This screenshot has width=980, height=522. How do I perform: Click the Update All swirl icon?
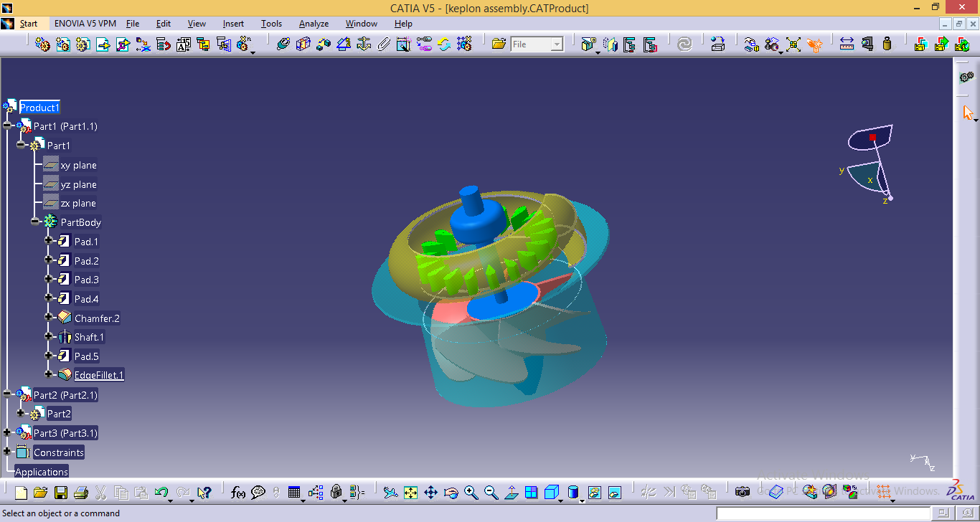point(684,44)
